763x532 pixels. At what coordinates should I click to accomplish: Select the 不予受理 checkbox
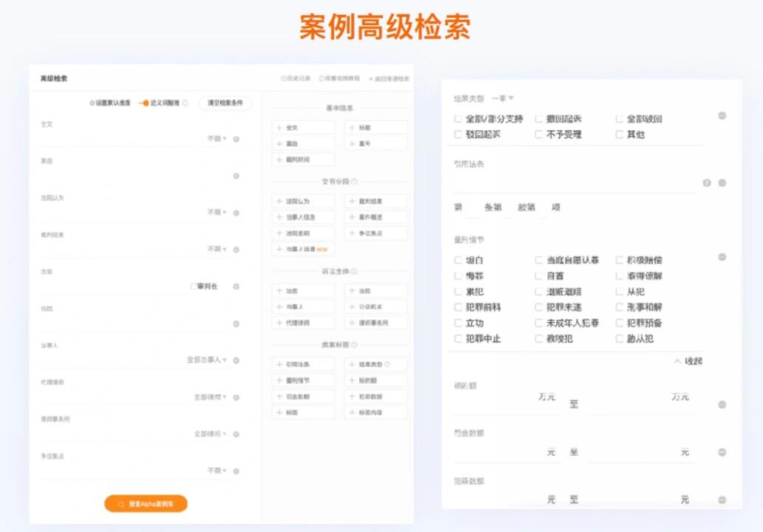[538, 134]
